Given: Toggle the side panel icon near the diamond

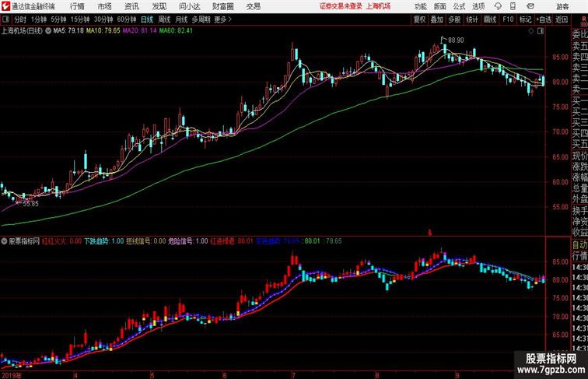Looking at the screenshot, I should [541, 31].
